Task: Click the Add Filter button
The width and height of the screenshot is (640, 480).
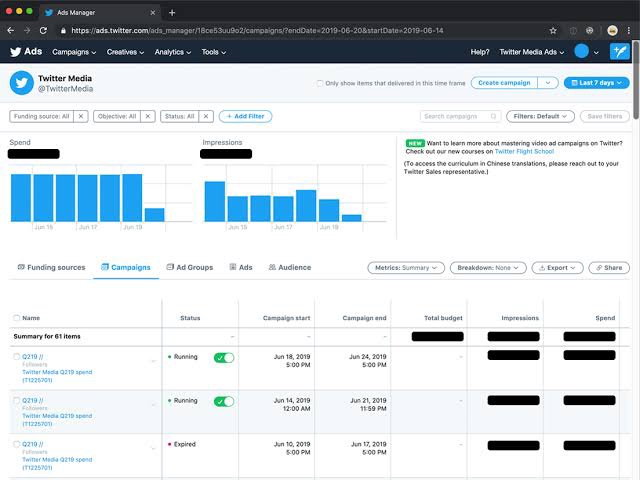Action: point(245,116)
